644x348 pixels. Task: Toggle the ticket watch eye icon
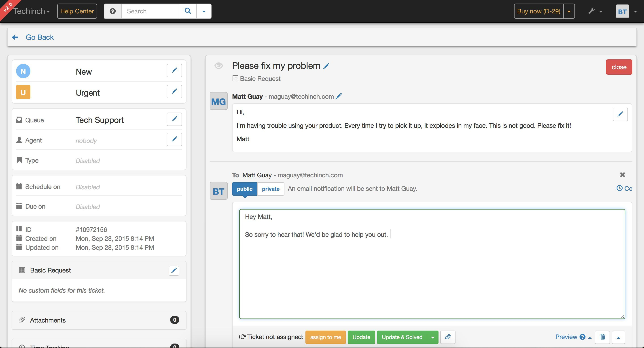[x=218, y=66]
